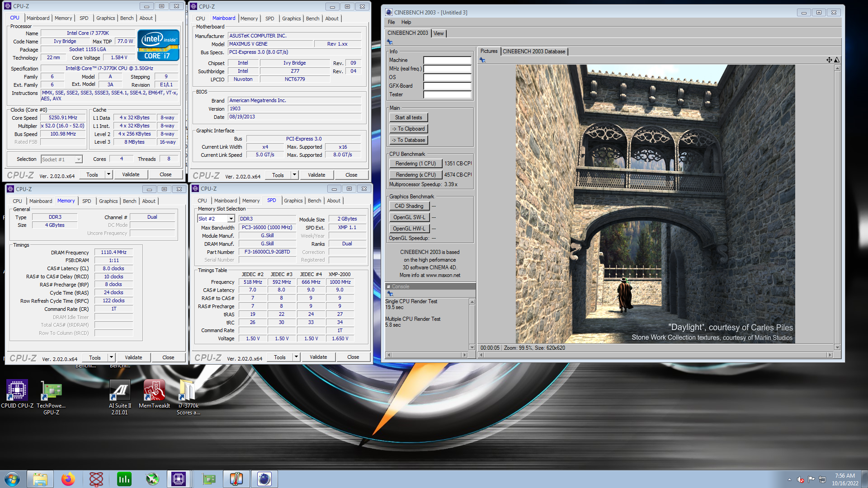Click into the GFX-Board field
Screen dimensions: 868x488
[447, 86]
